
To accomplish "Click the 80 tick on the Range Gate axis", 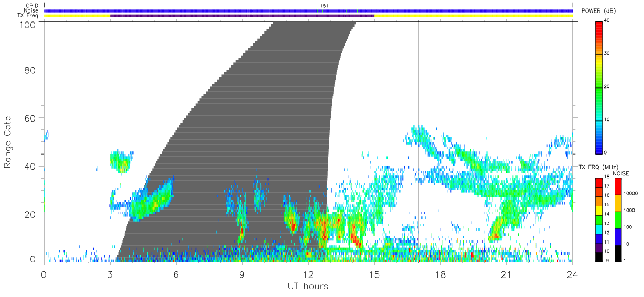I will click(30, 70).
